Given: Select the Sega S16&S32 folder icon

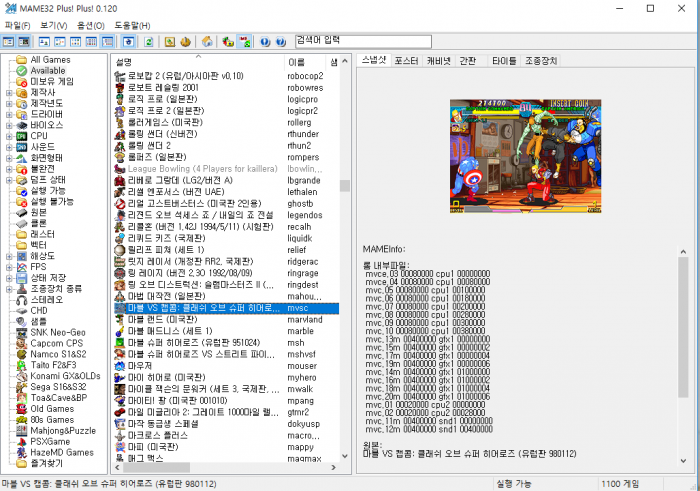Looking at the screenshot, I should point(21,387).
